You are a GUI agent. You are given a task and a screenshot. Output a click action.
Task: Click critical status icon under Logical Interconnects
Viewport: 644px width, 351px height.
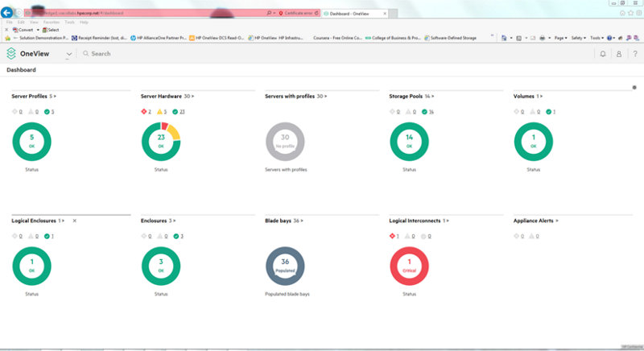pos(393,236)
